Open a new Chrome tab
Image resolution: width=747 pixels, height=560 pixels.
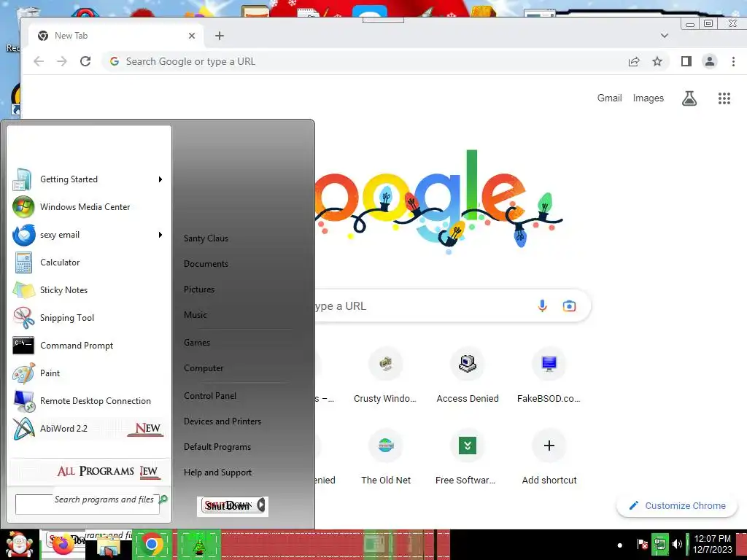coord(219,36)
